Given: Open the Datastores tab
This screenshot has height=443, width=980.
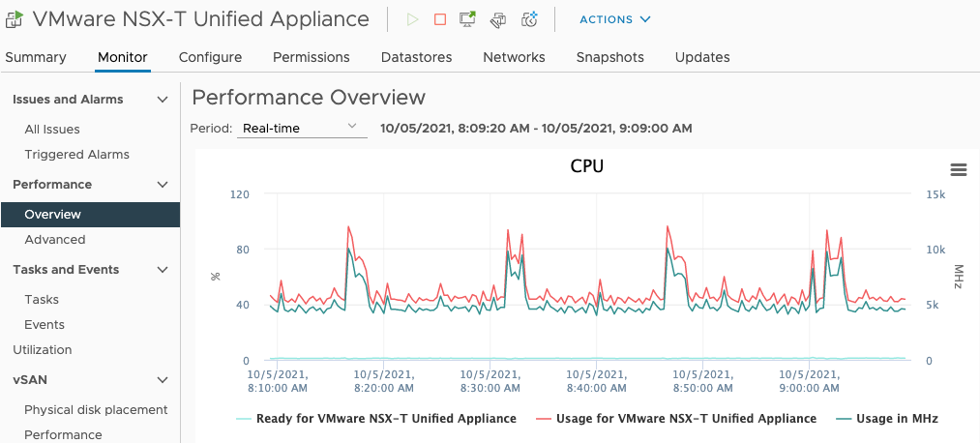Looking at the screenshot, I should (416, 57).
